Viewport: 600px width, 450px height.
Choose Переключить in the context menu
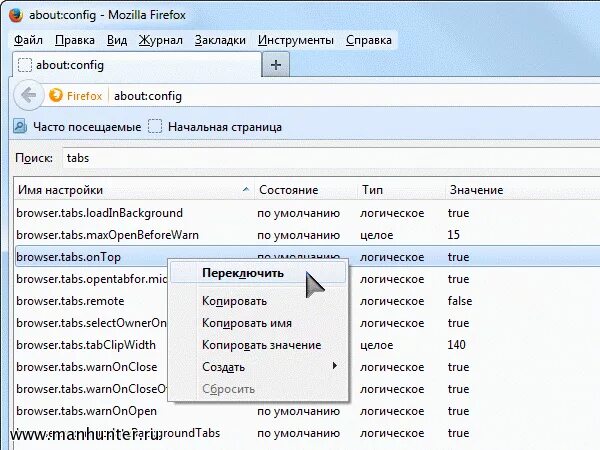pyautogui.click(x=258, y=273)
